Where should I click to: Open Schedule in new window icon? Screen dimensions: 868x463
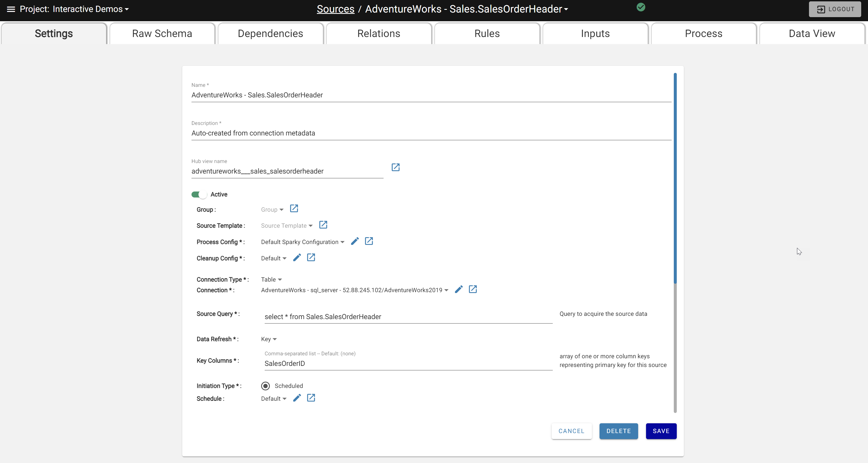click(x=311, y=398)
